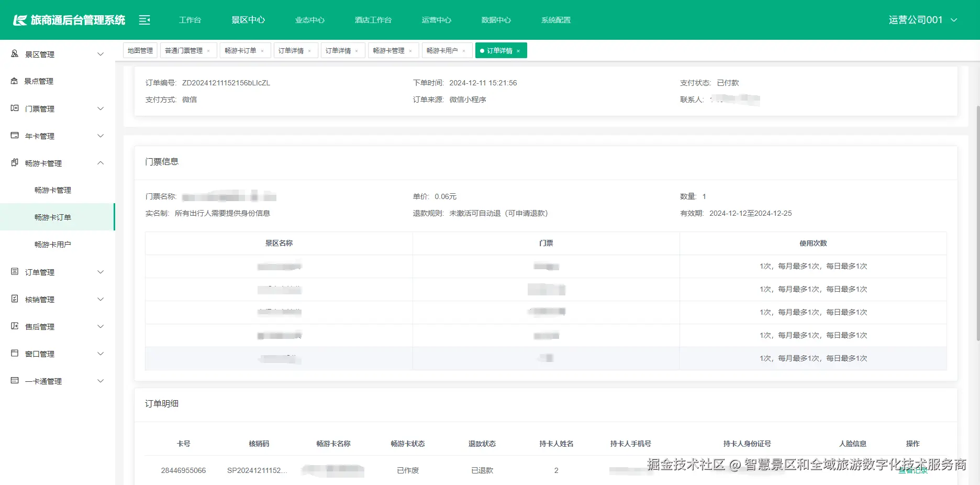
Task: Switch to the 畅游卡订单 tab
Action: (241, 50)
